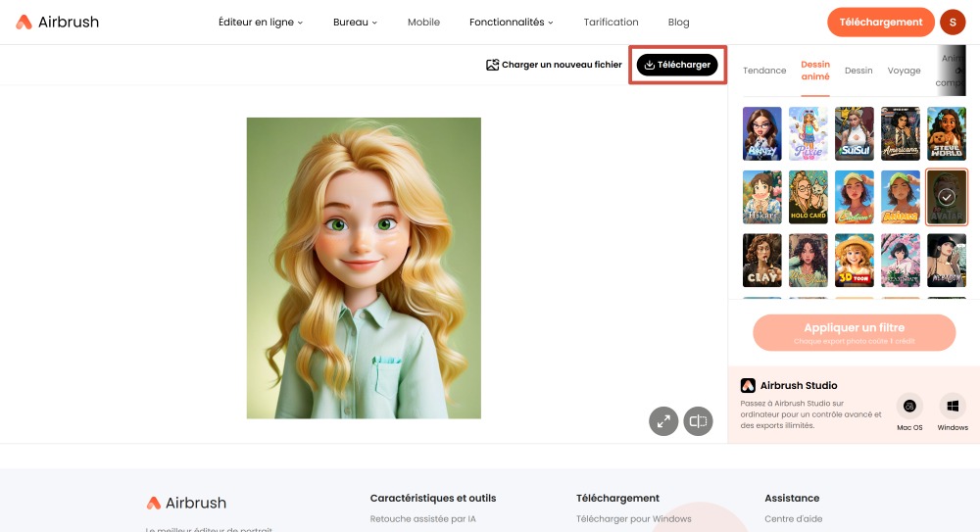Apply the Clay filter style
The height and width of the screenshot is (532, 980).
761,260
